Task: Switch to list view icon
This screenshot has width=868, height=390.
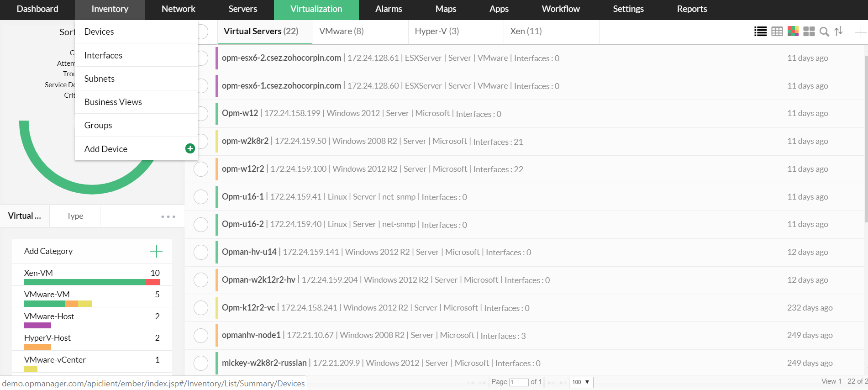Action: (x=760, y=32)
